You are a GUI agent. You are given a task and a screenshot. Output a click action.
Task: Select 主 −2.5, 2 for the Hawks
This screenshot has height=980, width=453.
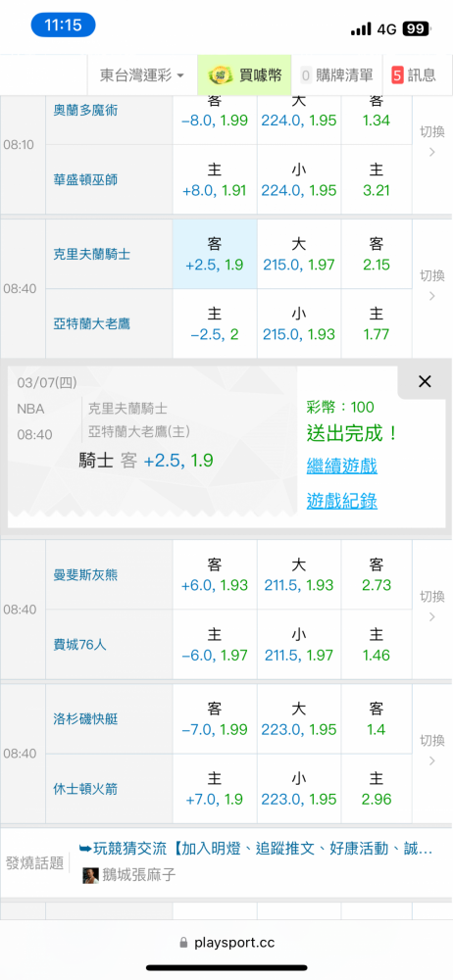215,323
